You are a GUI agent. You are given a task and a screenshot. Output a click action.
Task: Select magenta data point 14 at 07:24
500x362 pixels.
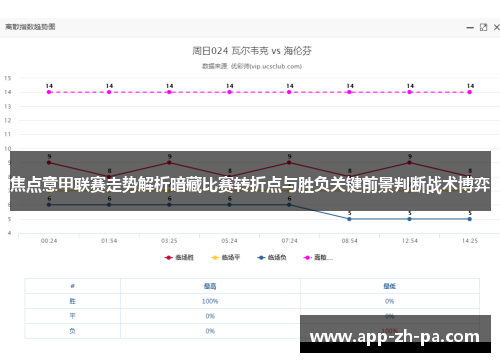(x=289, y=92)
